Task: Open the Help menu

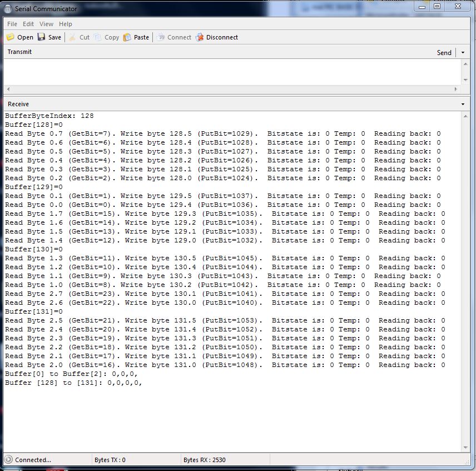Action: pyautogui.click(x=66, y=24)
